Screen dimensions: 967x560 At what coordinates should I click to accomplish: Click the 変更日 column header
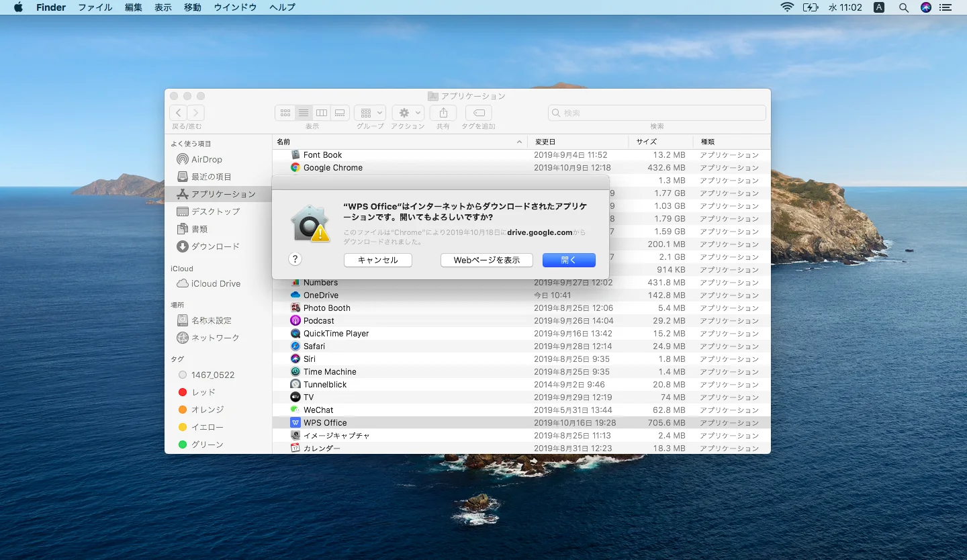tap(578, 142)
